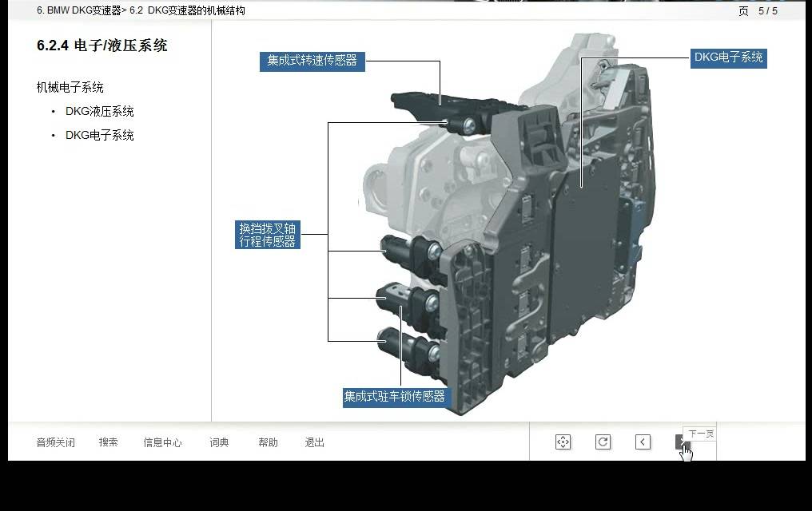812x511 pixels.
Task: Click the next page arrow button
Action: 683,442
